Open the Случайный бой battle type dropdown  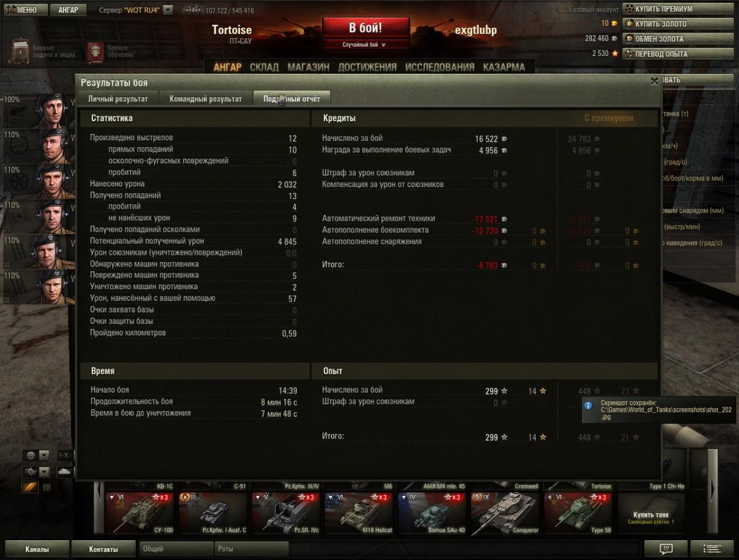pyautogui.click(x=366, y=45)
